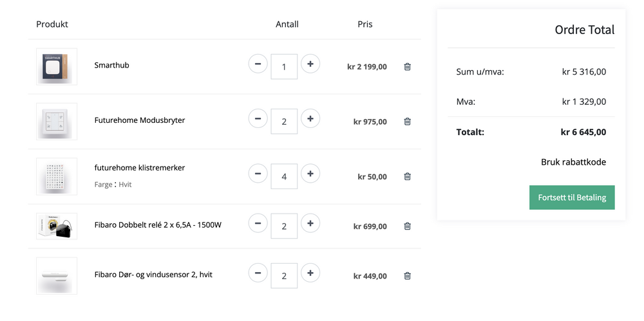Image resolution: width=644 pixels, height=321 pixels.
Task: Increase klistremerker quantity
Action: [x=310, y=174]
